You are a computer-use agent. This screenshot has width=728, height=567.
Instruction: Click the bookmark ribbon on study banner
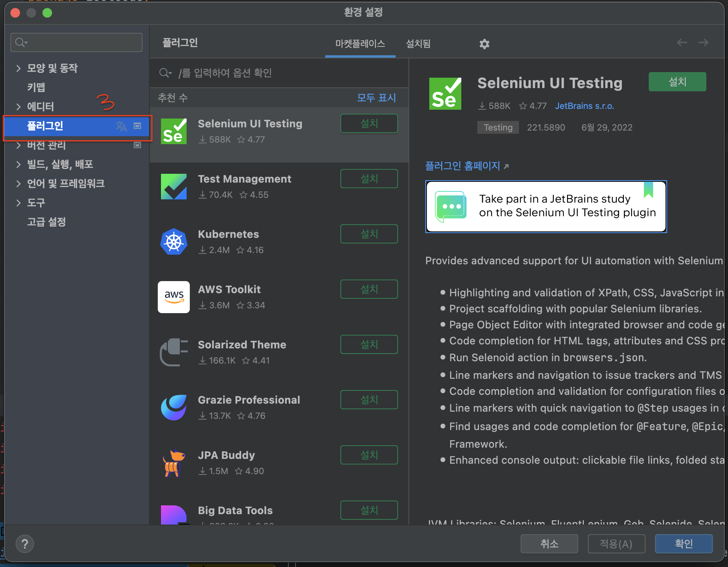pos(649,190)
